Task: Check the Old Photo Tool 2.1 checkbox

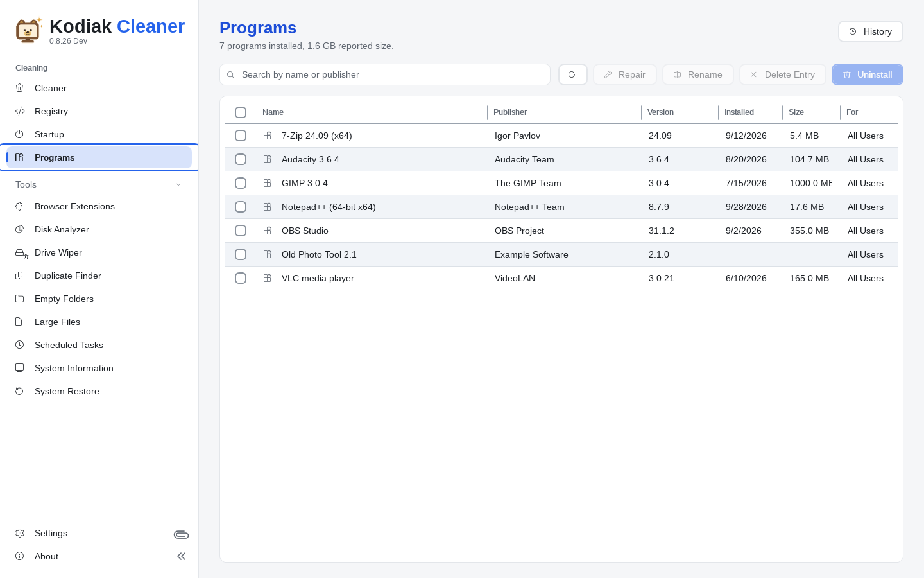Action: pos(241,254)
